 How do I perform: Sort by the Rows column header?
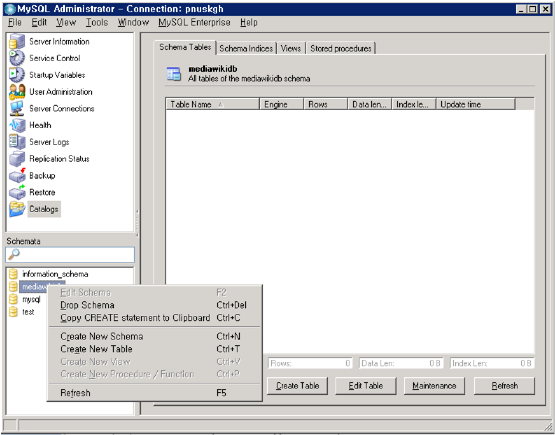326,104
